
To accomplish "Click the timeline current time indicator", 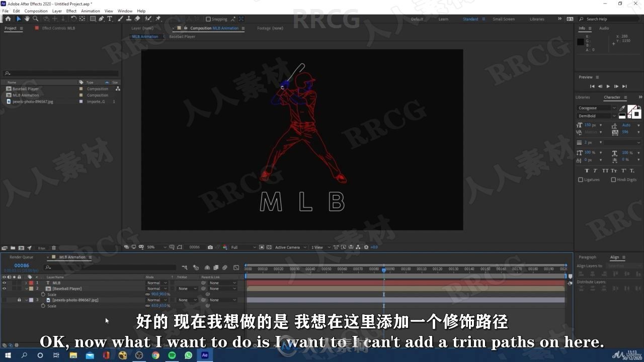I will (384, 270).
